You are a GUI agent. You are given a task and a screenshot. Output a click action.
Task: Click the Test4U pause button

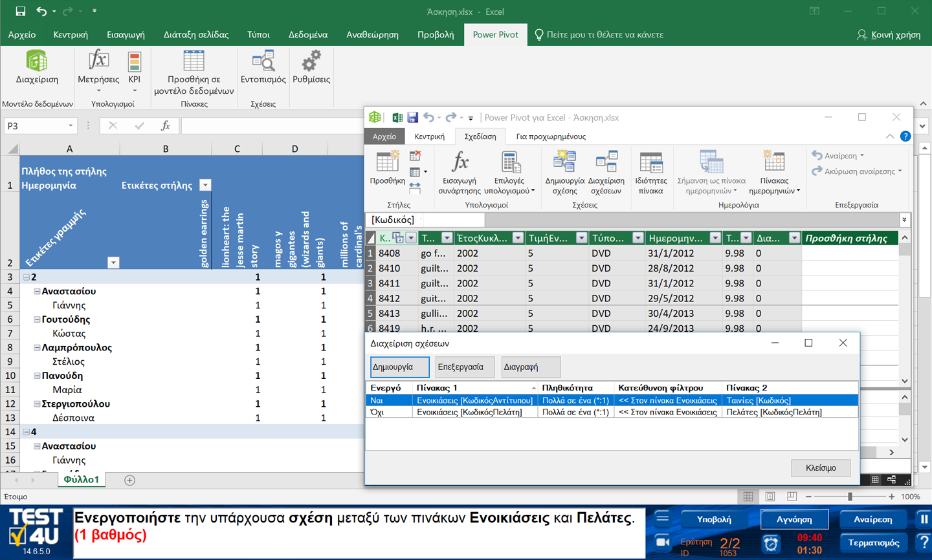(x=924, y=519)
